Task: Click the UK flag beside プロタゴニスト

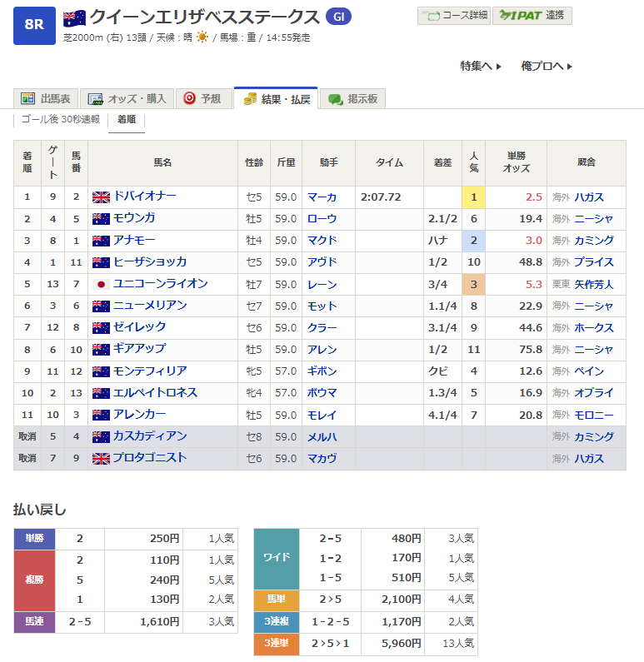Action: click(101, 458)
